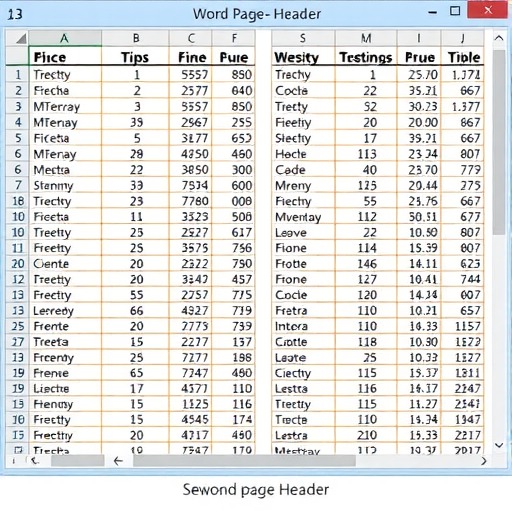Viewport: 512px width, 512px height.
Task: Click the cell containing "Ciente"
Action: 65,264
